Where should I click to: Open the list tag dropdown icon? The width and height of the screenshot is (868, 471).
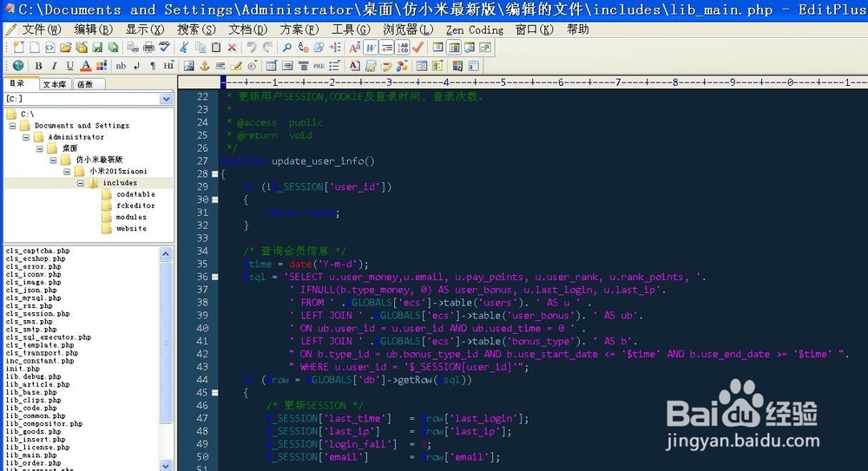(x=334, y=66)
